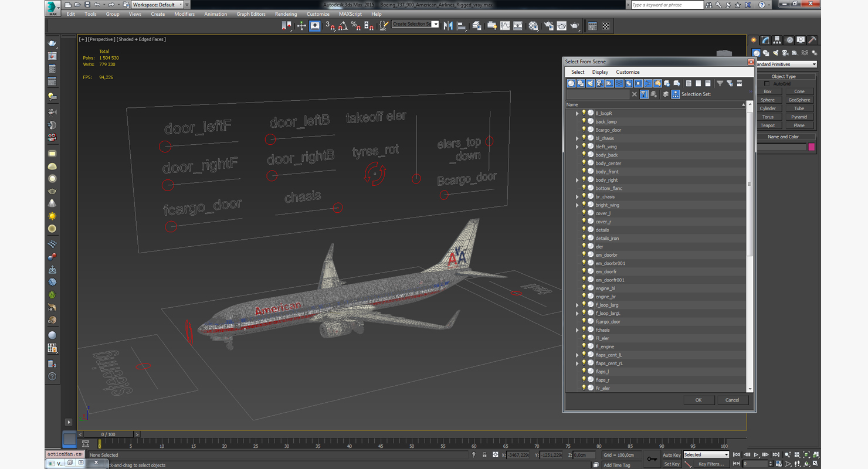Toggle the Percent Snap icon

356,26
